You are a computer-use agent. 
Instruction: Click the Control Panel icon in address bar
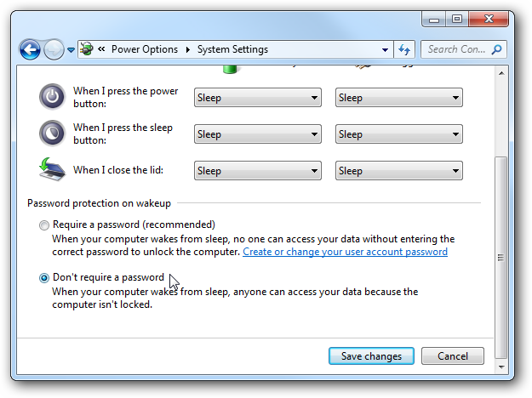point(86,49)
